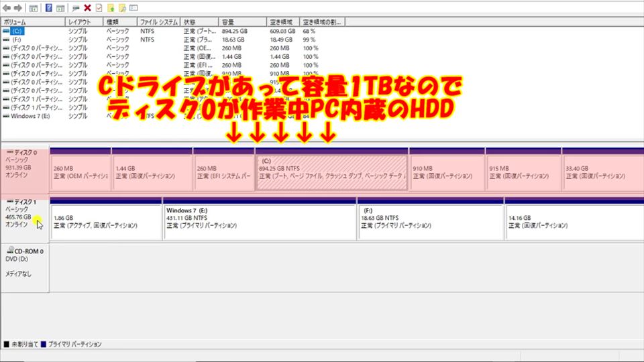Click the 99 % free ratio cell
Screen dimensions: 644x362
[309, 40]
